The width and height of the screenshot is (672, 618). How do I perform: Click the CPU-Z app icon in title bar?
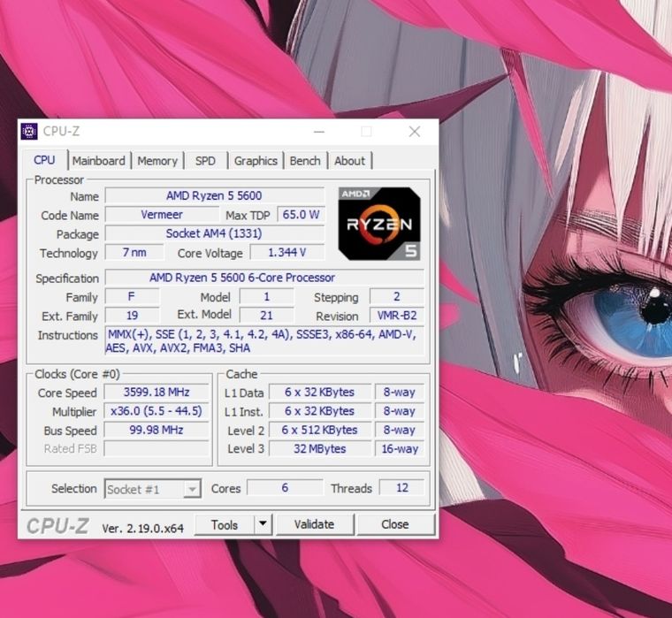[x=29, y=132]
